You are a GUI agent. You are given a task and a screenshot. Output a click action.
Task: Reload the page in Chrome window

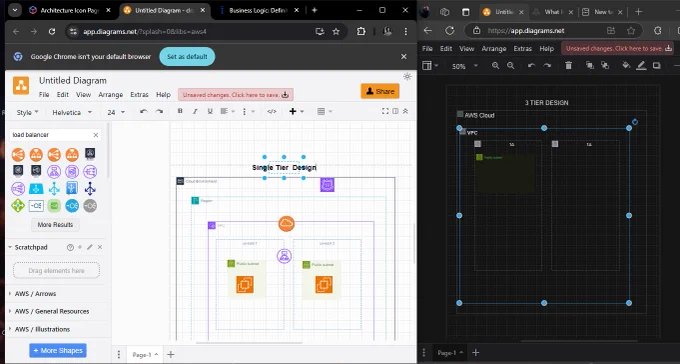(x=52, y=31)
